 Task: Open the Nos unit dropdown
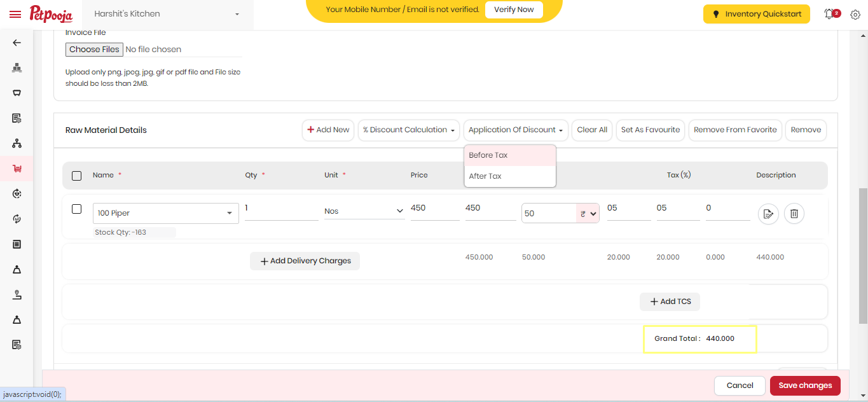click(x=364, y=211)
